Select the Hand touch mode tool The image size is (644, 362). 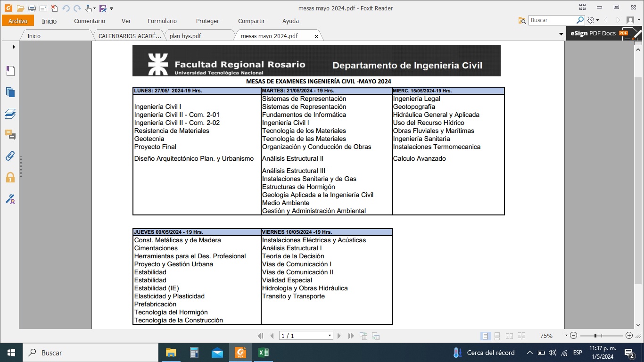point(89,8)
